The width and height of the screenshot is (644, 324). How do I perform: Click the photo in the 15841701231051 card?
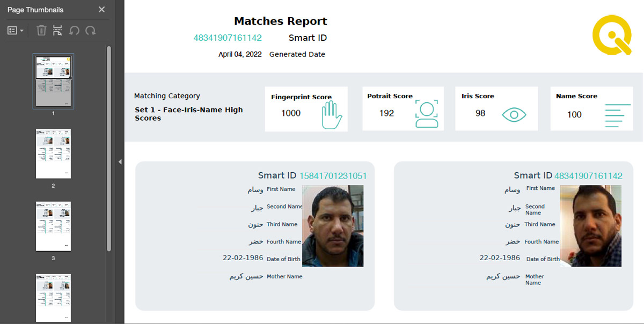[333, 226]
